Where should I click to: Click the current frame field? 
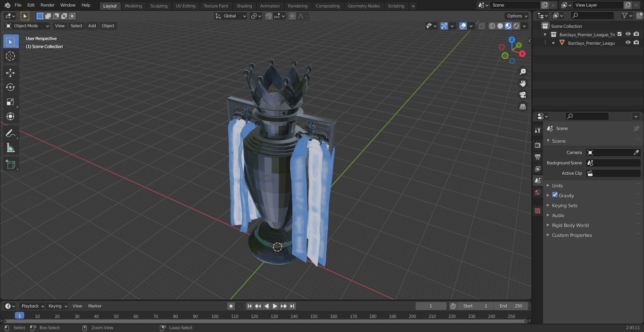tap(431, 306)
